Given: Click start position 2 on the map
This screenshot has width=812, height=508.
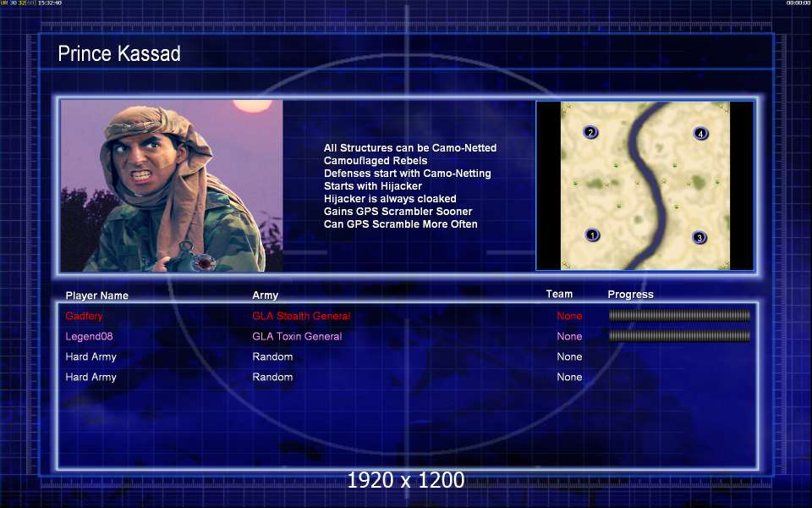Looking at the screenshot, I should click(590, 132).
